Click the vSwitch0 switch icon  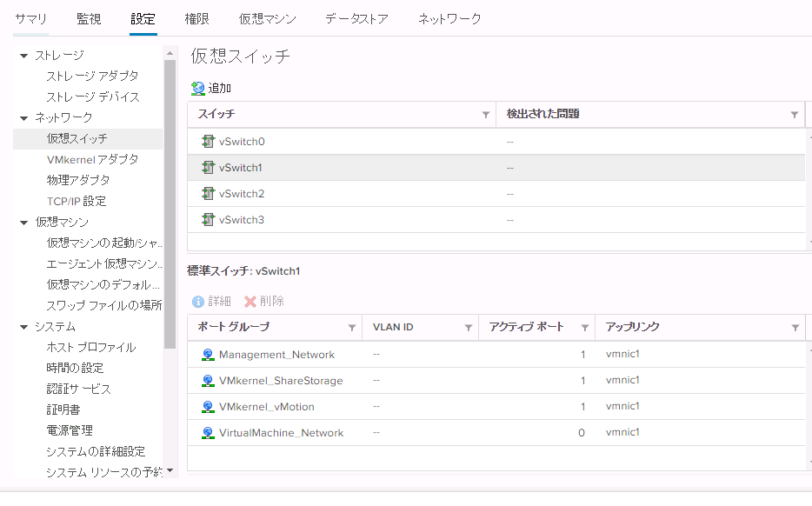tap(208, 141)
